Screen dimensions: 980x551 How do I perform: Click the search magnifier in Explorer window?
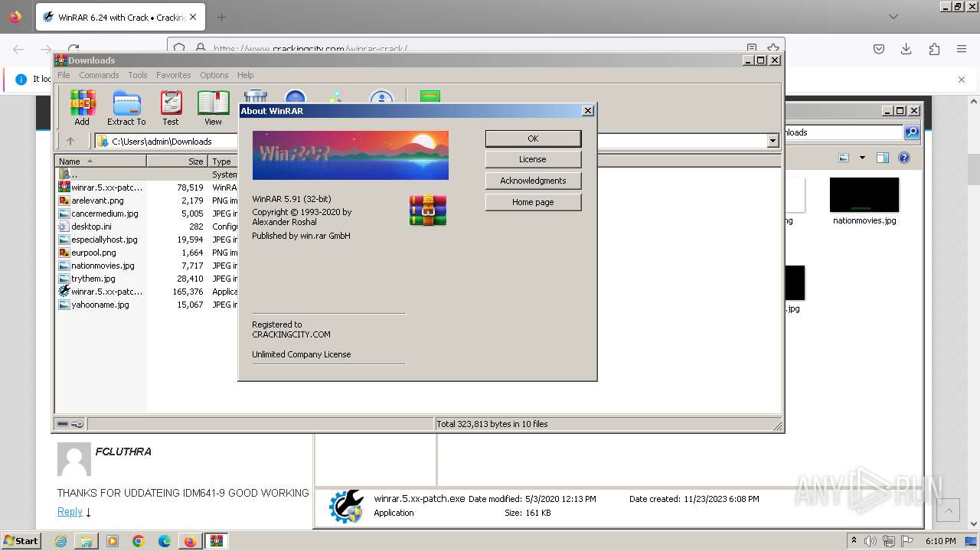click(x=912, y=132)
